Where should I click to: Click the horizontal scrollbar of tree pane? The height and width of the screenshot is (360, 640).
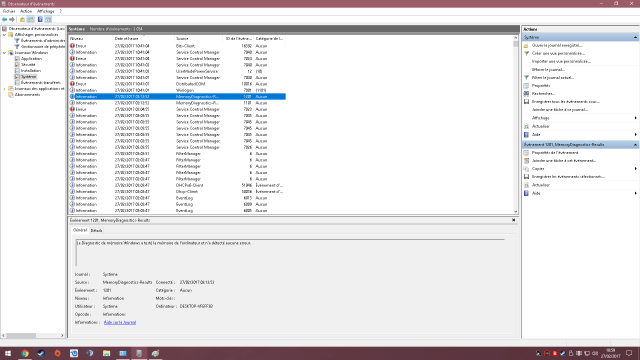(33, 336)
